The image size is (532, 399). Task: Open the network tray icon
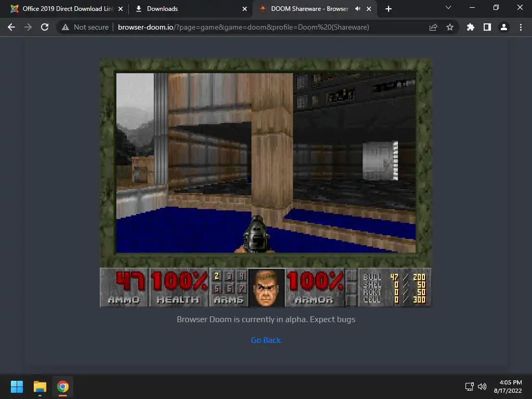click(470, 387)
